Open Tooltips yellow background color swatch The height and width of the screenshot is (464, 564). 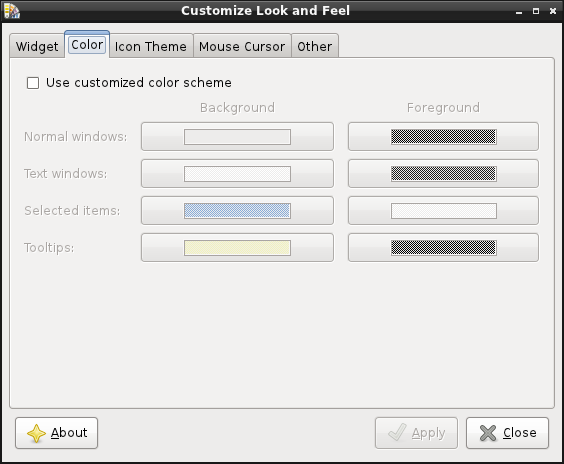point(237,248)
